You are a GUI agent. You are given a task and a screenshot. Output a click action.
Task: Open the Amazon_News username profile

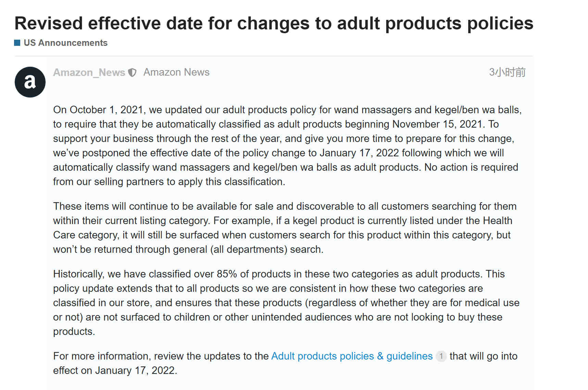tap(89, 73)
